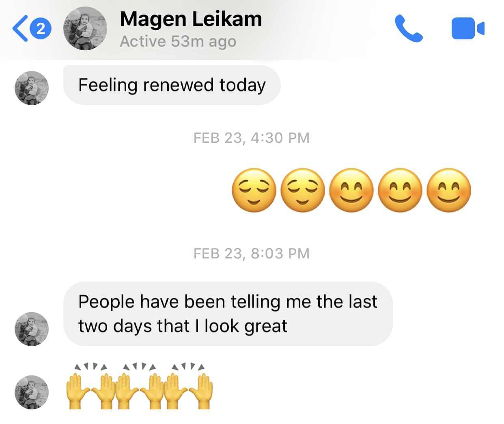Select the Feeling renewed today message bubble
The image size is (504, 424).
(x=172, y=85)
